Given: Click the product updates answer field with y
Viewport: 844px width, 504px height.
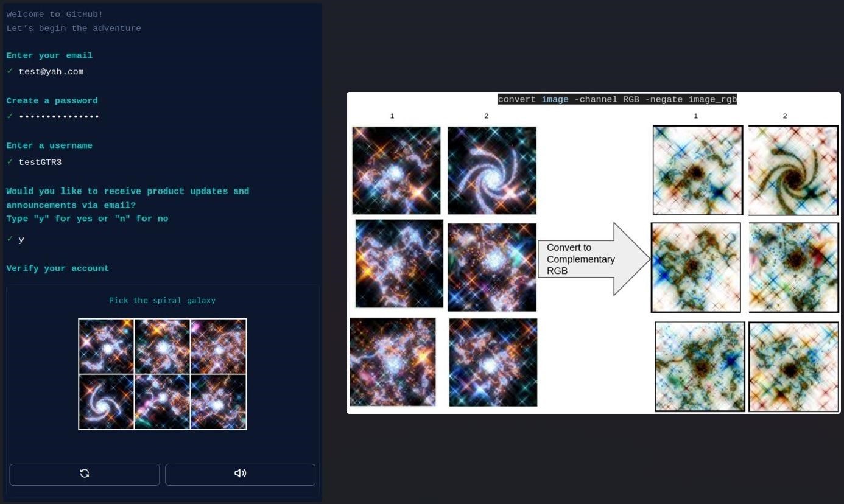Looking at the screenshot, I should (21, 240).
